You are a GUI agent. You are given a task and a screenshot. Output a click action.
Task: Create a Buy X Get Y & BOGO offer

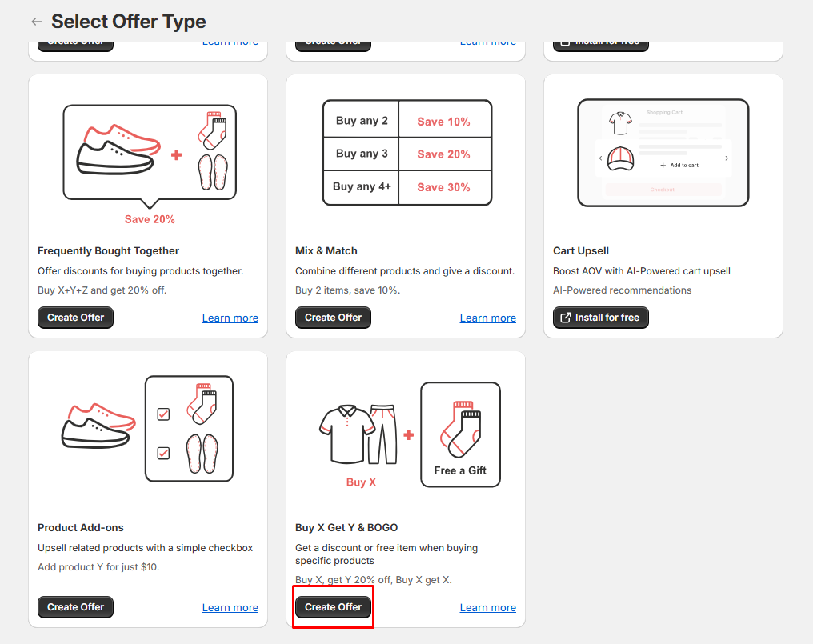pyautogui.click(x=333, y=607)
